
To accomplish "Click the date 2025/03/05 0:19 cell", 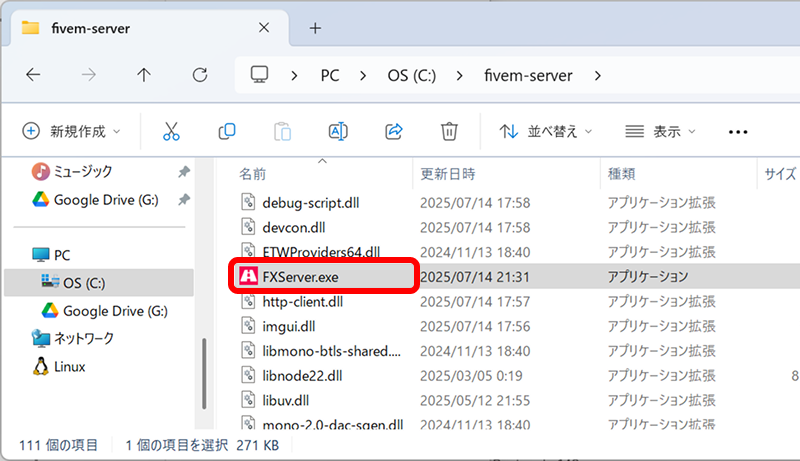I will click(x=471, y=376).
